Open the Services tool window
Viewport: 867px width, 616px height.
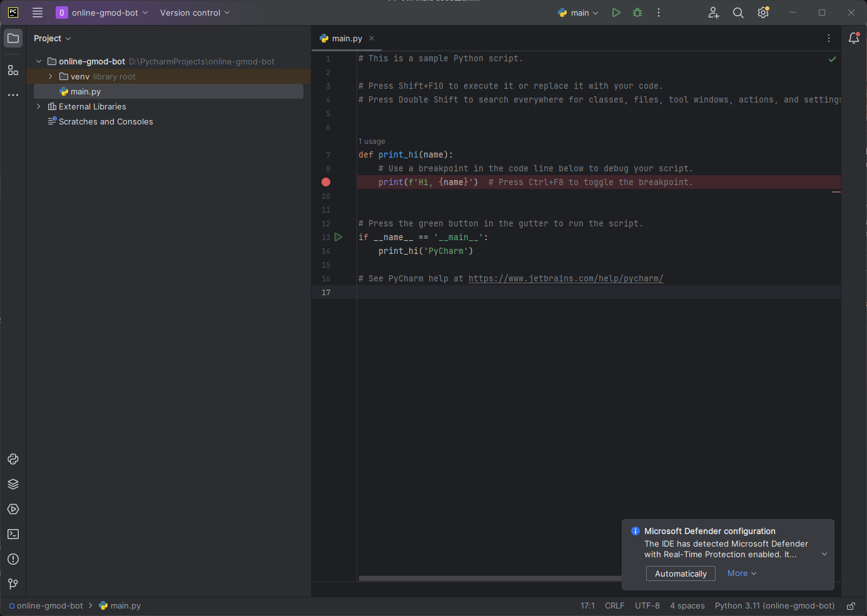click(x=13, y=509)
